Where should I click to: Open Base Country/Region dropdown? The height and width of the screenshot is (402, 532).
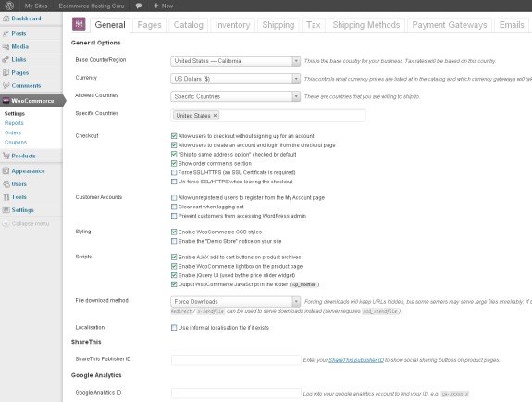coord(235,61)
